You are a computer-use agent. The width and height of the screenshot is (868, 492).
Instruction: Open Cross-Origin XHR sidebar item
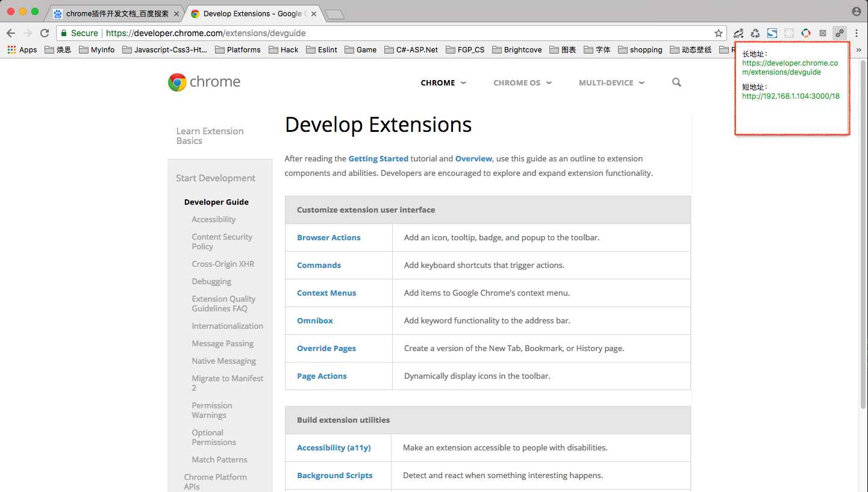[223, 264]
